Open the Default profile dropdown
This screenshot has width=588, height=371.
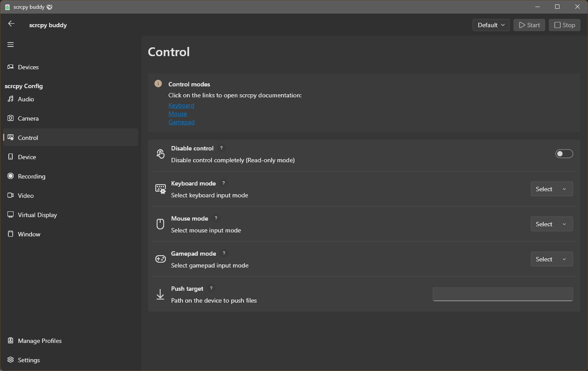491,25
